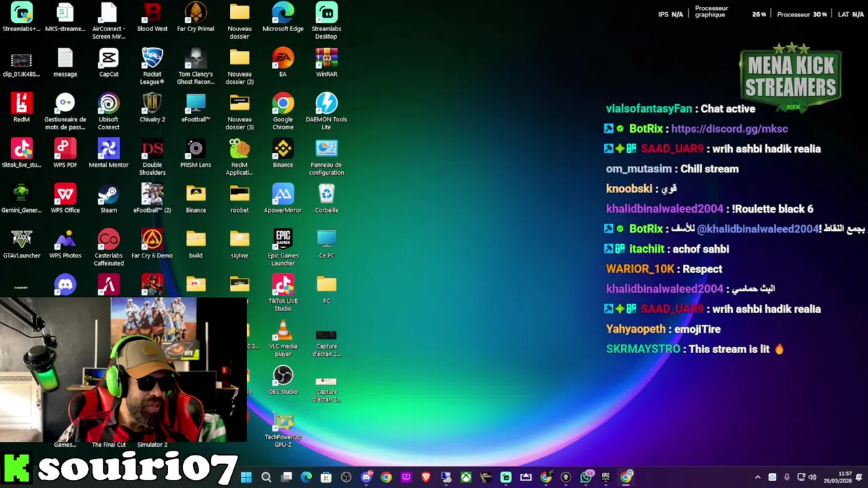The image size is (868, 488).
Task: Click the WARIOR_10K username in chat
Action: [x=639, y=269]
